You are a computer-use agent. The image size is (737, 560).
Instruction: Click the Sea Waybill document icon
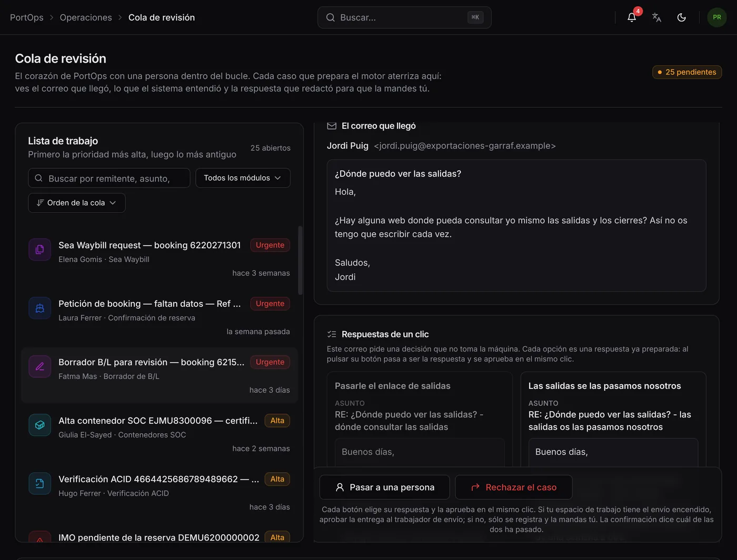(39, 249)
